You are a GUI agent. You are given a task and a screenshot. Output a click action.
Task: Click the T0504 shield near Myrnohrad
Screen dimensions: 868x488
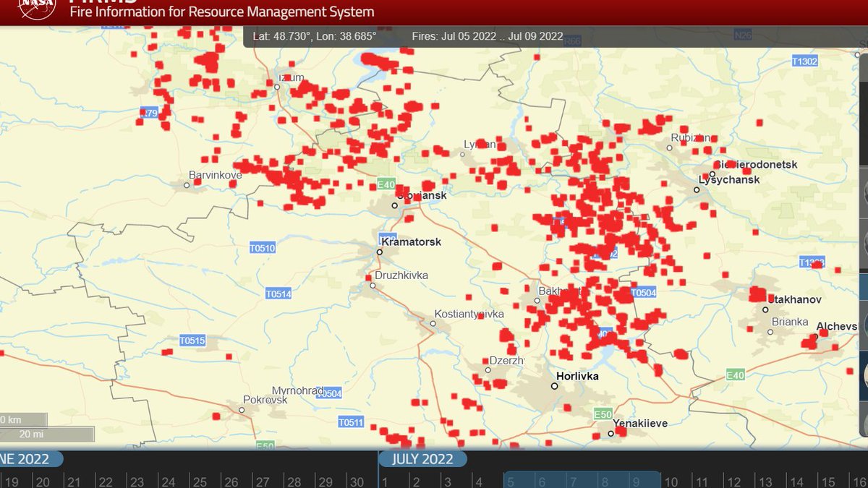[329, 393]
